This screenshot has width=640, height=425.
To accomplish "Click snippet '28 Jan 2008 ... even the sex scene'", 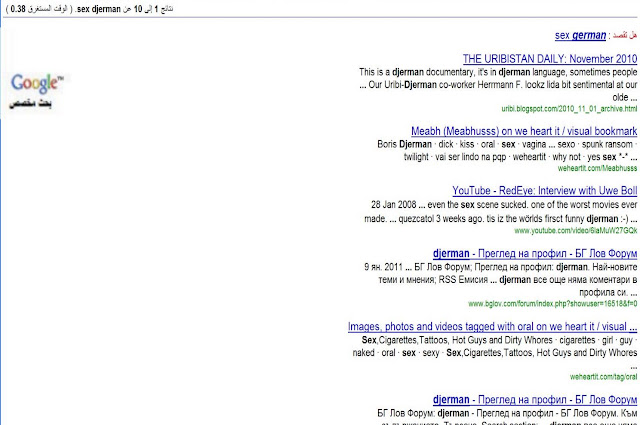I will point(500,211).
